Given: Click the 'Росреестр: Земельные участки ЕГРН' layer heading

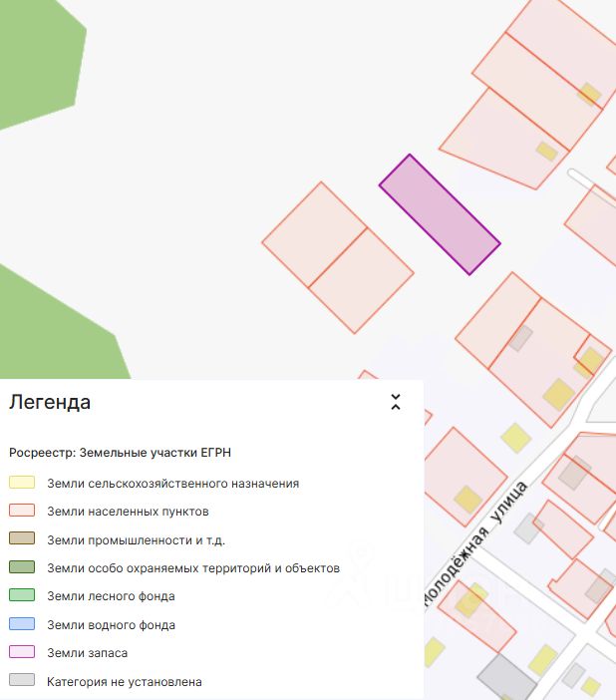Looking at the screenshot, I should pyautogui.click(x=120, y=452).
